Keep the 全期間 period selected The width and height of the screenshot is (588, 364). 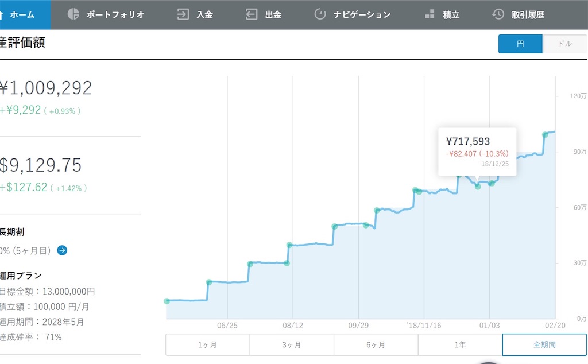click(544, 344)
